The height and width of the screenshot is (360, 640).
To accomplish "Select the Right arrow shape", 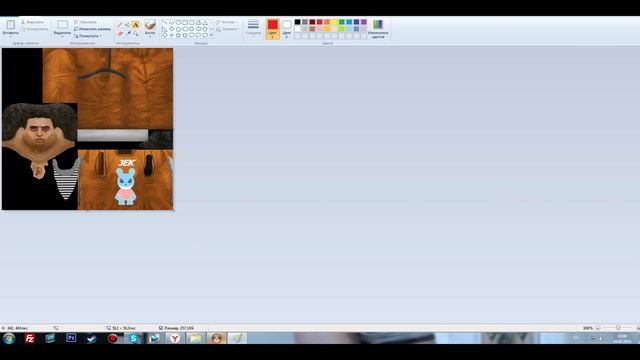I will [x=192, y=29].
